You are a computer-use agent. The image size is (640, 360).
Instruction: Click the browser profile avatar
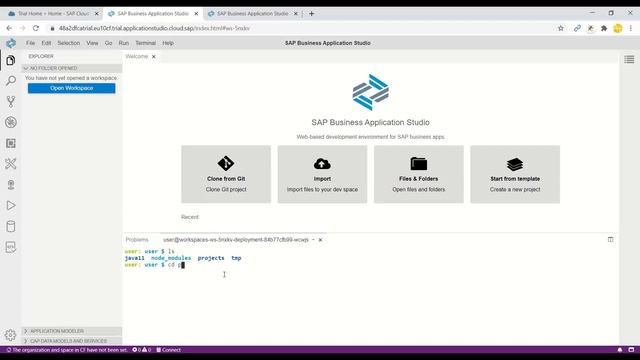618,28
